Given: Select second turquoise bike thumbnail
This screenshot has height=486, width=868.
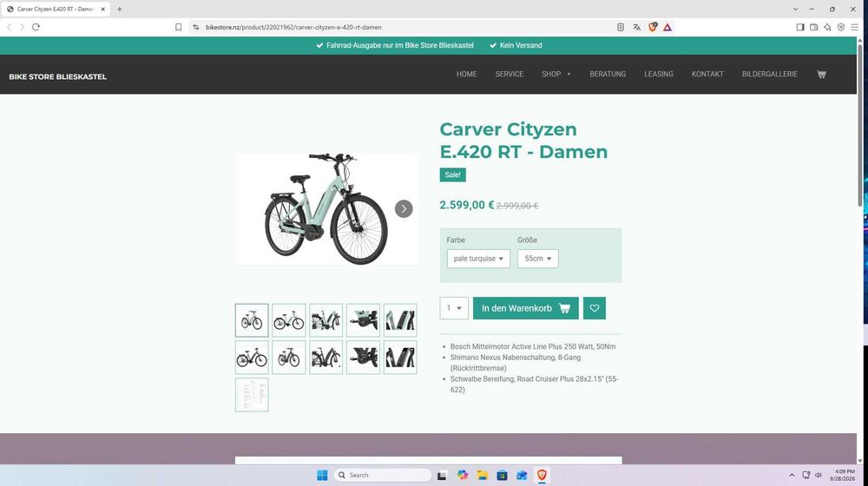Looking at the screenshot, I should [x=289, y=320].
